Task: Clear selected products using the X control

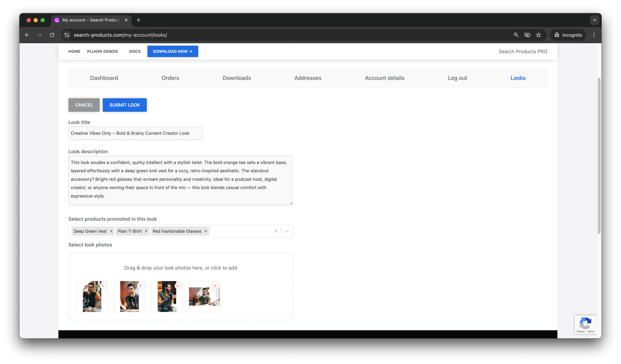Action: pyautogui.click(x=275, y=231)
